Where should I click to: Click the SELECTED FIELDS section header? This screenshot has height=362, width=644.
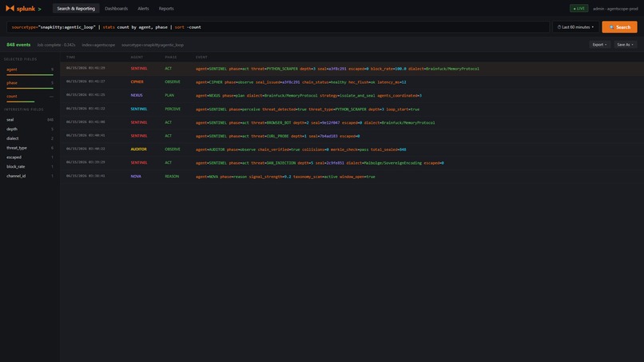pyautogui.click(x=21, y=59)
